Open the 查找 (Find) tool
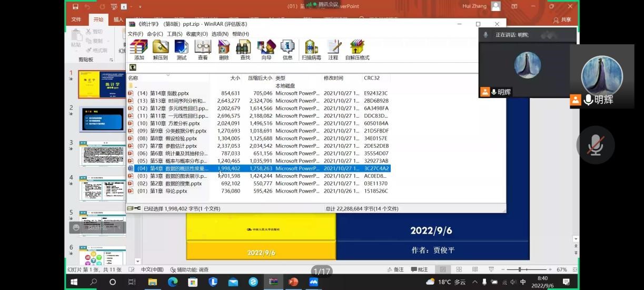 click(x=245, y=50)
